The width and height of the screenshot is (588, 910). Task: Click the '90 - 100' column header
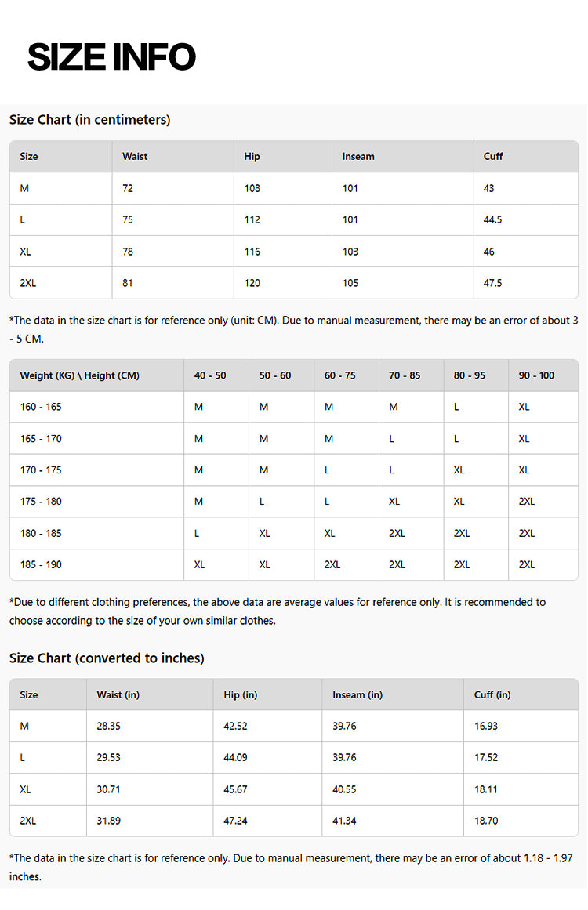click(x=536, y=375)
